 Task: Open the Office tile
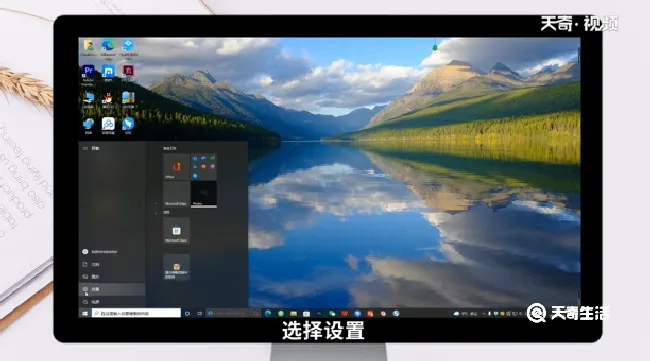coord(176,167)
